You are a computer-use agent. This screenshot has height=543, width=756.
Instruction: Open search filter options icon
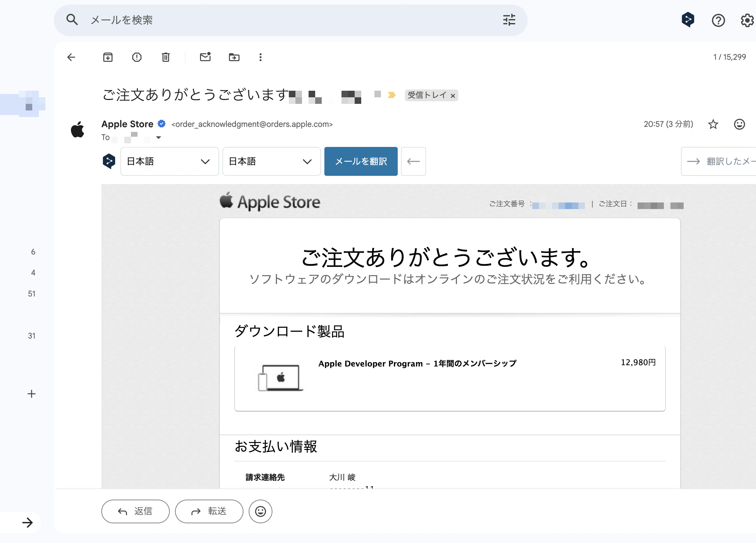pyautogui.click(x=509, y=20)
